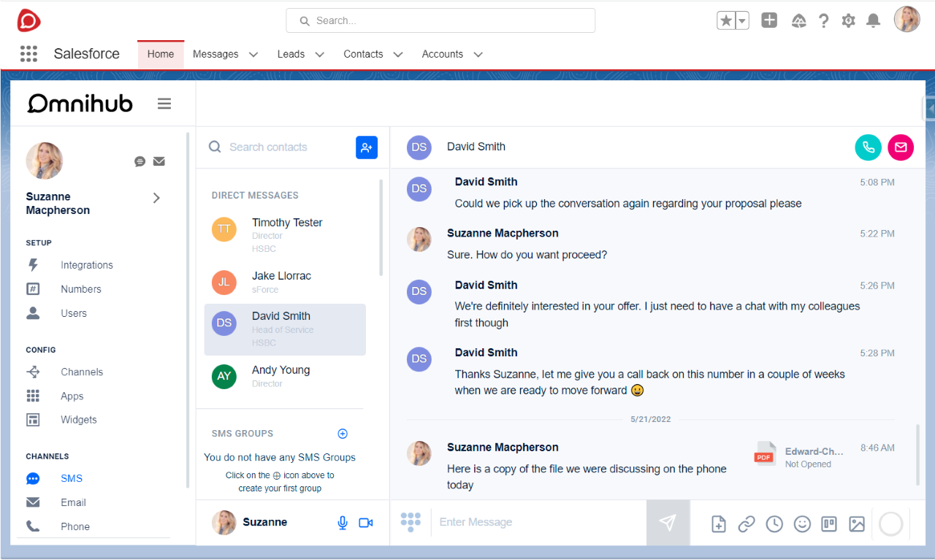The image size is (935, 560).
Task: Expand the collapsed right side panel arrow
Action: pos(931,109)
